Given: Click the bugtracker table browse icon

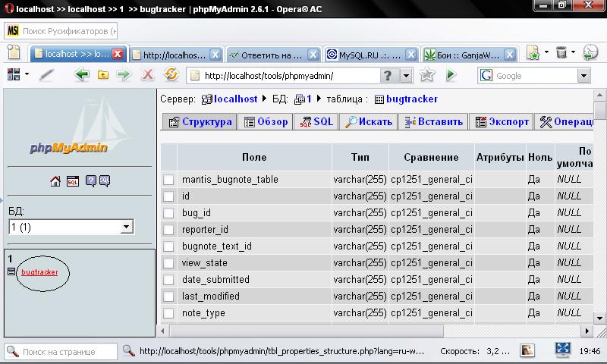Looking at the screenshot, I should pos(11,271).
